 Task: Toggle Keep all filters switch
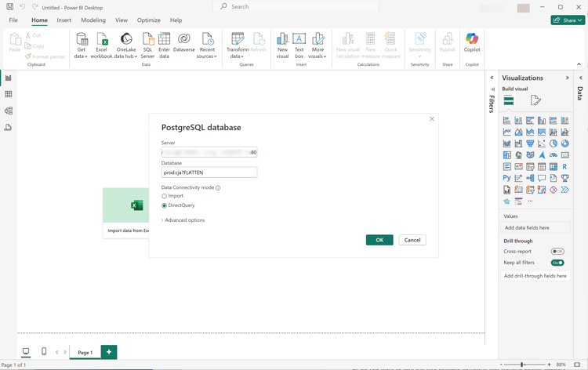[x=557, y=263]
